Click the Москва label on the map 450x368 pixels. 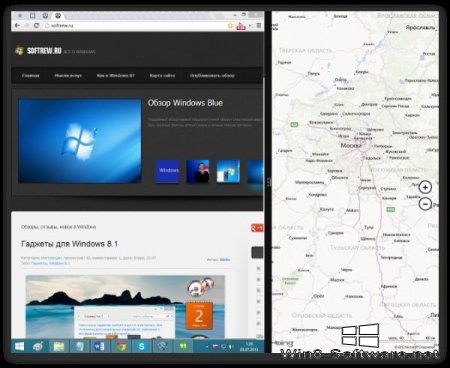(351, 146)
